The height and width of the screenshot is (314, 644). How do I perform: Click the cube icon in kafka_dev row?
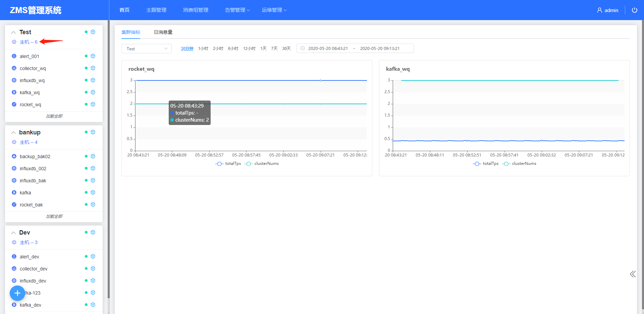93,305
